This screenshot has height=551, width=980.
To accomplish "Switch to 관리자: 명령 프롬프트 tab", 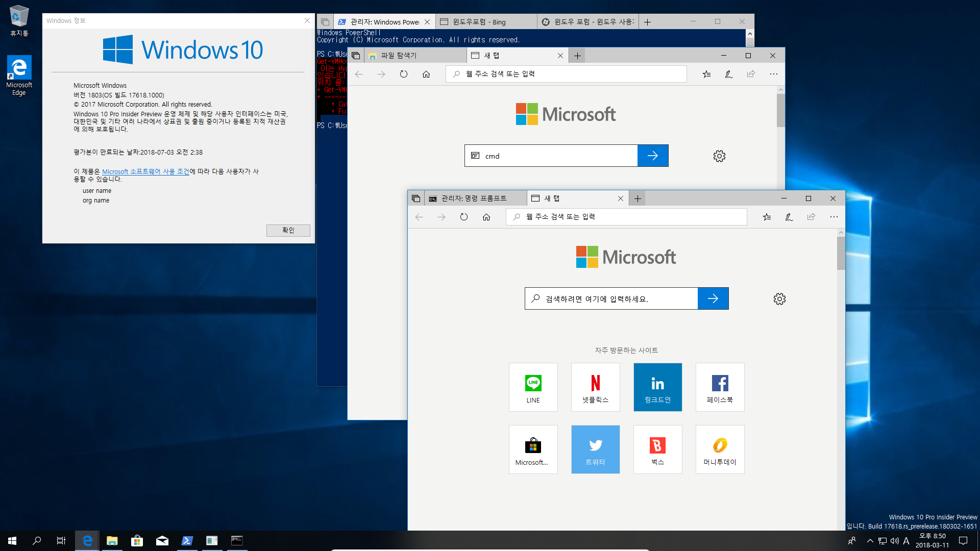I will (475, 198).
